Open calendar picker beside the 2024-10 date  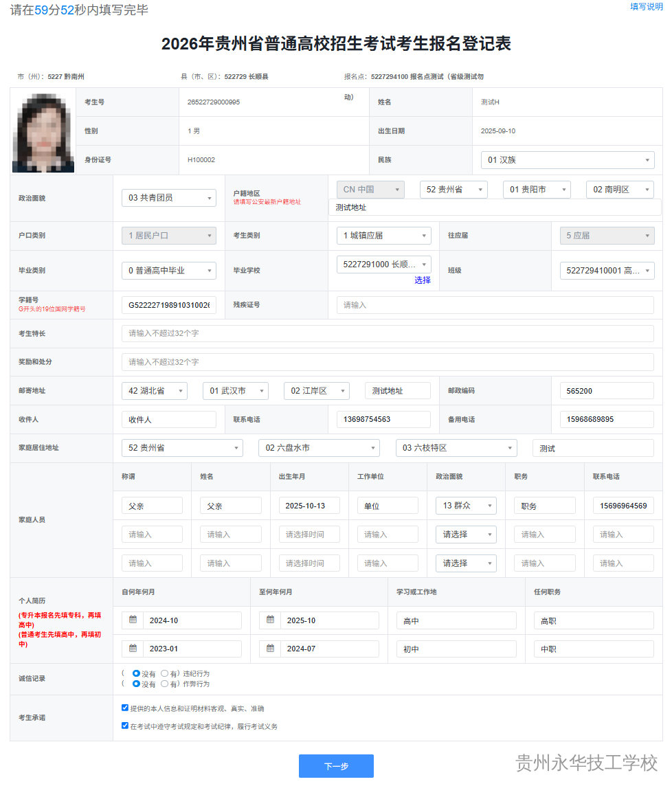coord(133,620)
